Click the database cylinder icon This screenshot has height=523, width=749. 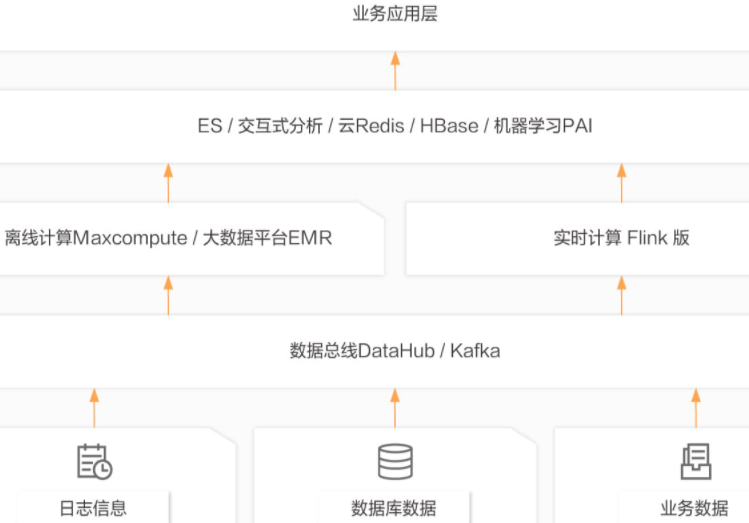point(395,461)
